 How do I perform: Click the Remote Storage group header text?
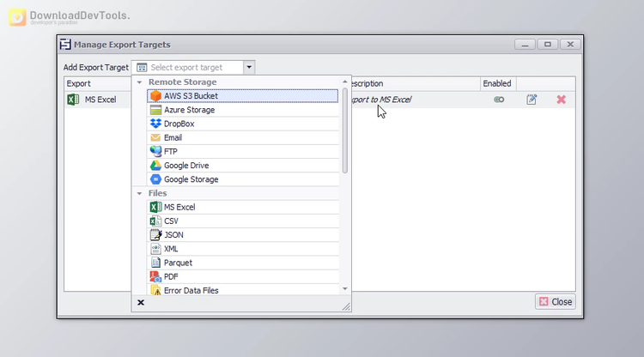tap(183, 82)
